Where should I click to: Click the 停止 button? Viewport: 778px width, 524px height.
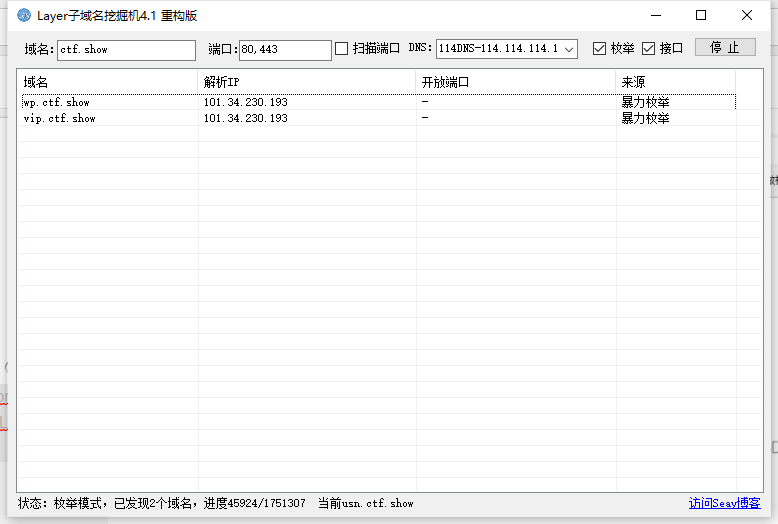[x=725, y=47]
